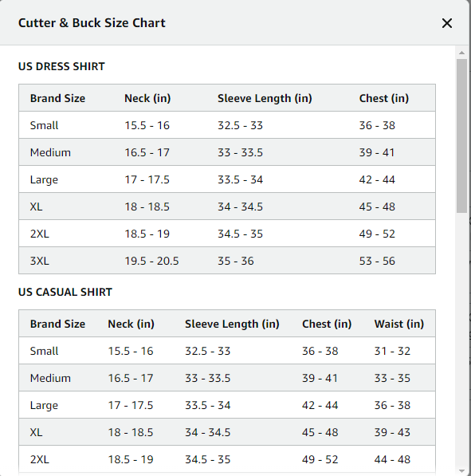Click the Cutter & Buck Size Chart title

(92, 23)
